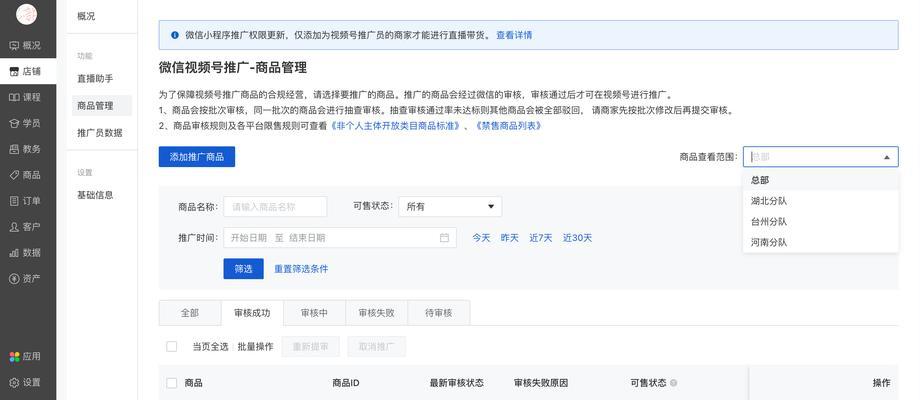Screen dimensions: 920x400
Task: Click the 开始日期 field
Action: click(249, 238)
